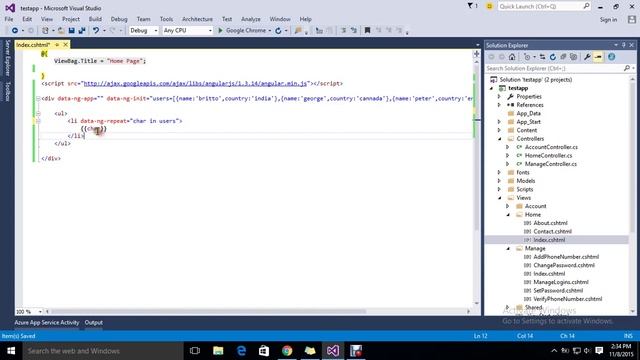Open Microsoft Edge from taskbar
Viewport: 640px width, 360px height.
click(241, 351)
